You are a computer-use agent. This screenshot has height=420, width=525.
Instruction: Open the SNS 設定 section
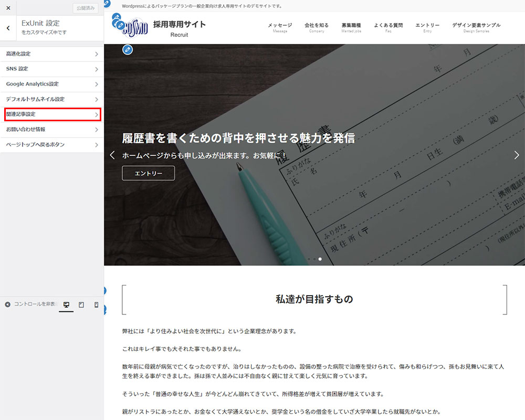click(x=51, y=69)
